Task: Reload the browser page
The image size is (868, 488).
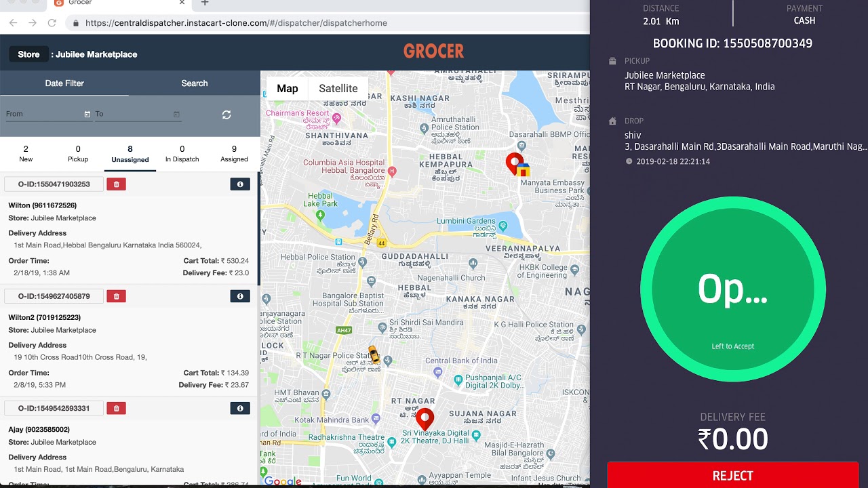Action: point(52,22)
